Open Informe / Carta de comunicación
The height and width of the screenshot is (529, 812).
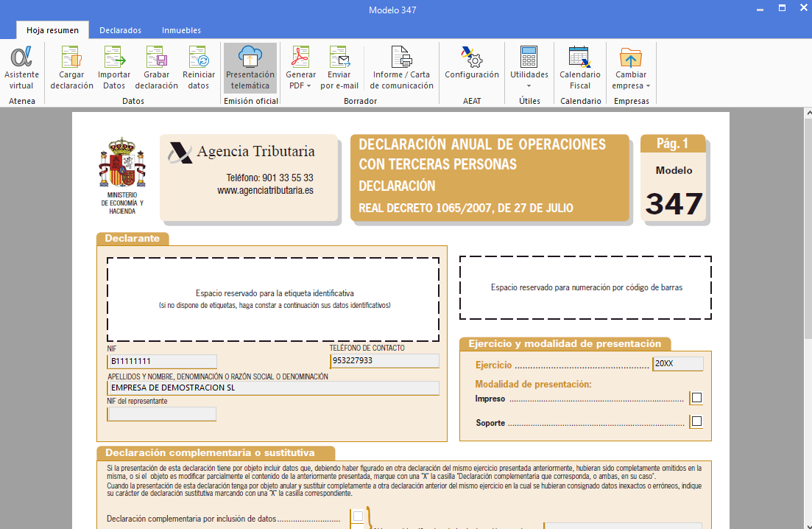401,68
